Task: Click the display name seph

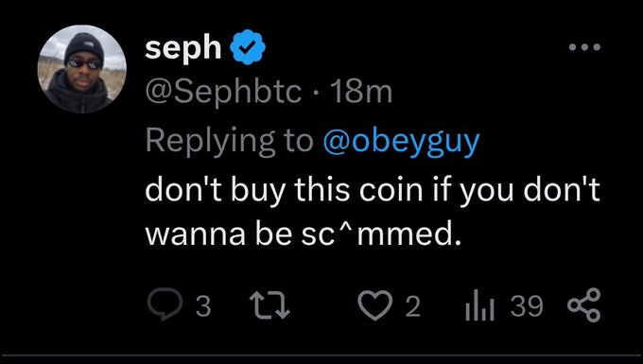Action: [182, 49]
